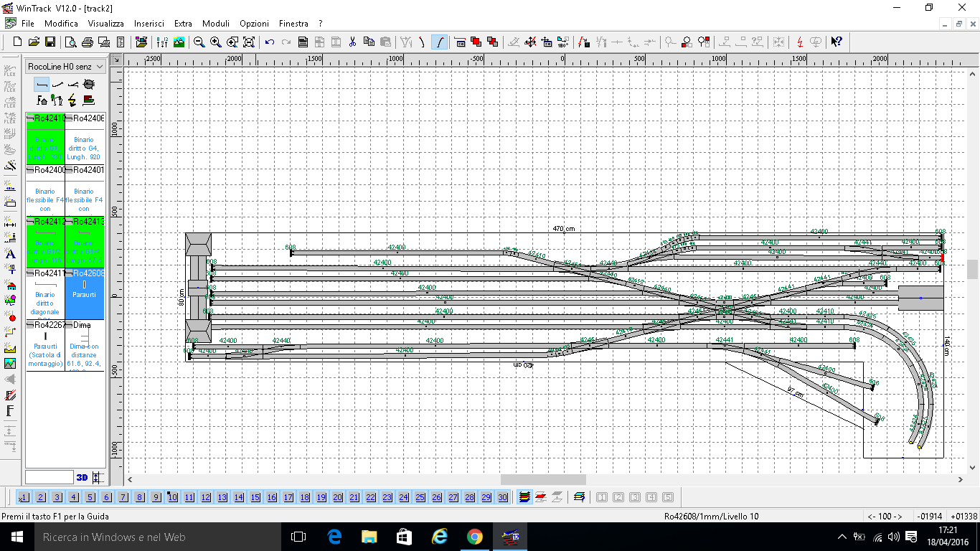Open the RocoLine H0 track library dropdown
This screenshot has height=551, width=980.
pyautogui.click(x=65, y=67)
